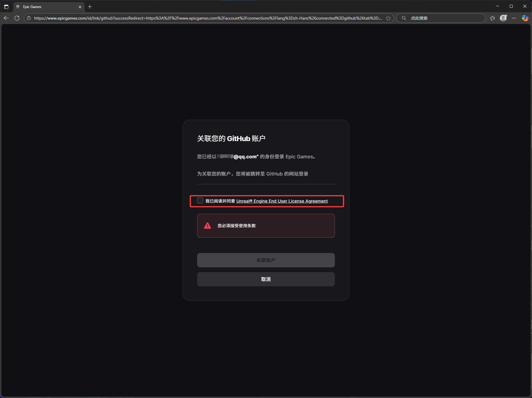532x398 pixels.
Task: Click the site security lock icon
Action: click(x=28, y=18)
